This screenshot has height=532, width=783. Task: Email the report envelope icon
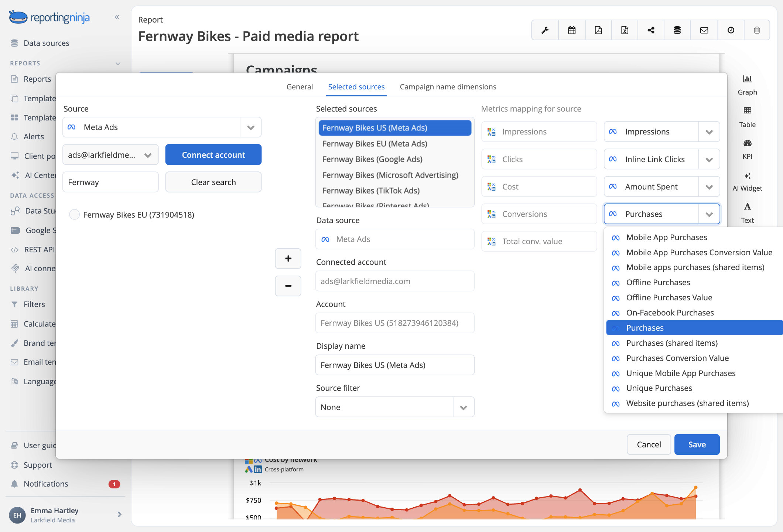[x=704, y=30]
